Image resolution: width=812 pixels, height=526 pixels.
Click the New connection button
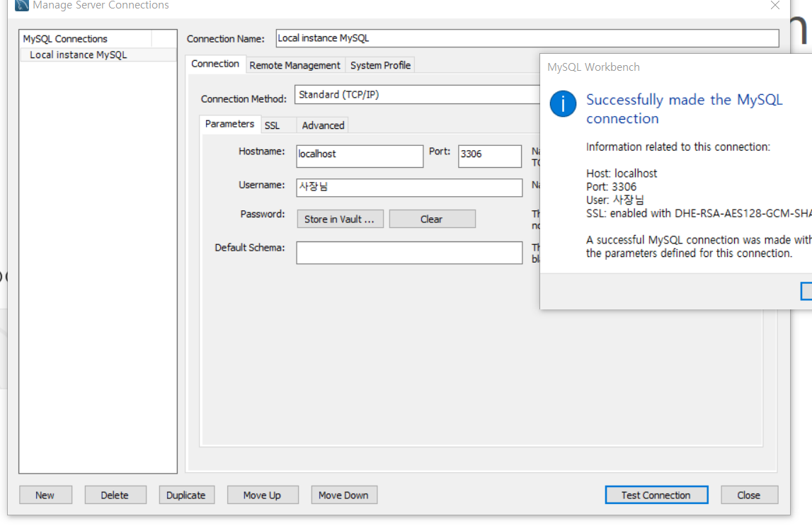pyautogui.click(x=45, y=495)
